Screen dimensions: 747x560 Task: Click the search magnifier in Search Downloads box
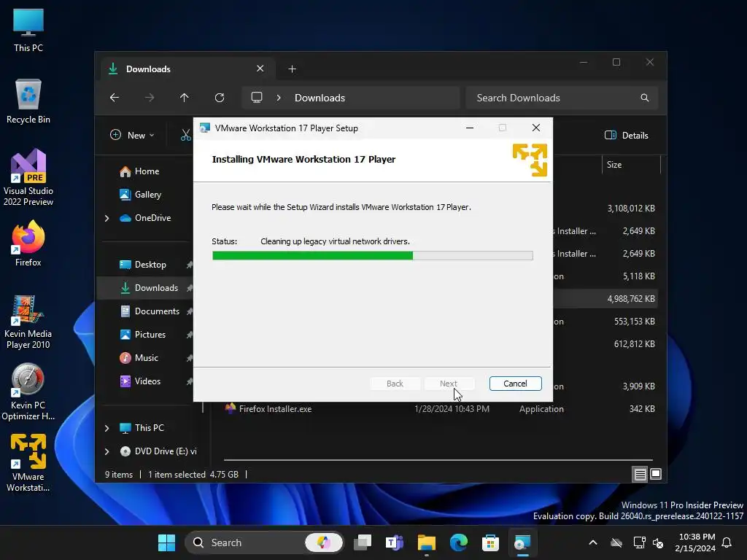[x=645, y=98]
